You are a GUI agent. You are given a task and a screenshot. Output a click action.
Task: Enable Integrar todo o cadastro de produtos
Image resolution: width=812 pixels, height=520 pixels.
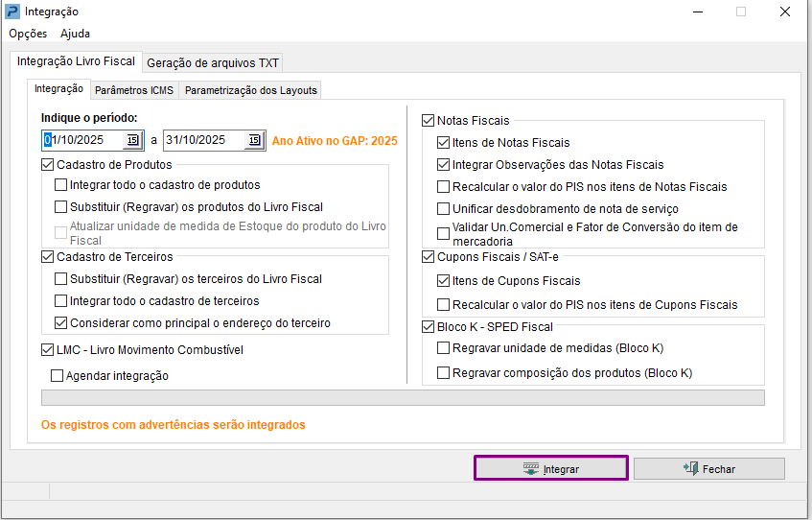[x=61, y=185]
